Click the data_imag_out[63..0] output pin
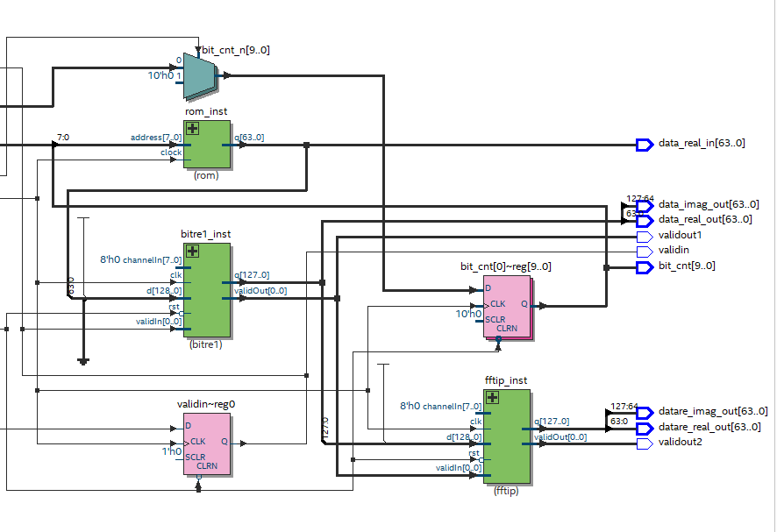The height and width of the screenshot is (532, 777). [645, 206]
